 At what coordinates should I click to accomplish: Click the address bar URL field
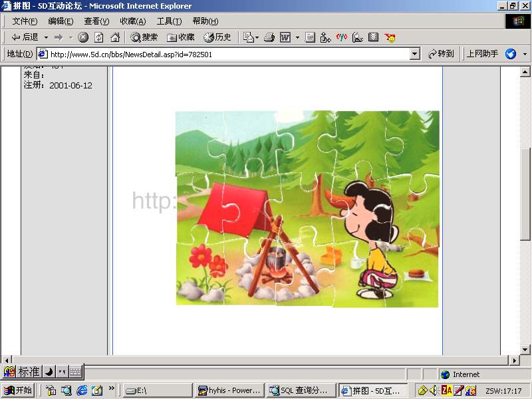tap(223, 54)
